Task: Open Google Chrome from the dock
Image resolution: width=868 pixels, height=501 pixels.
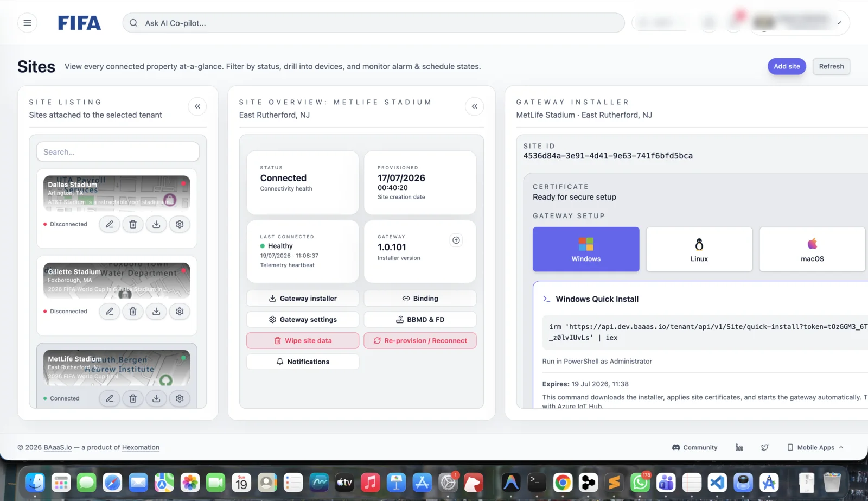Action: tap(563, 482)
